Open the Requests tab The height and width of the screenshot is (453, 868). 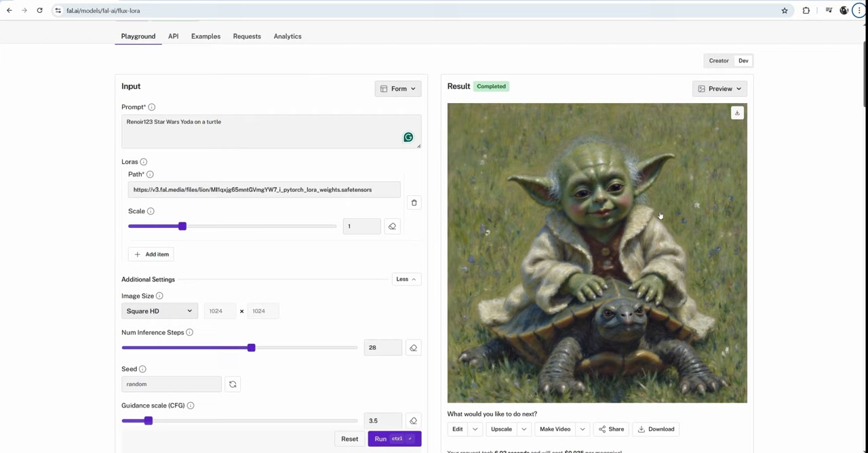pos(247,37)
